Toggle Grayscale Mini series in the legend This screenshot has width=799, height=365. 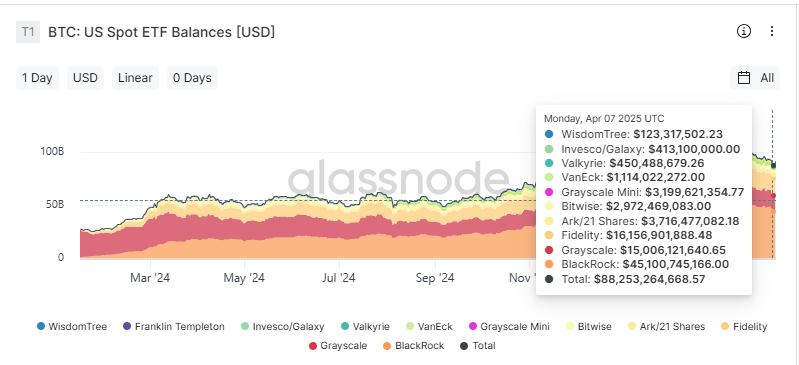tap(509, 327)
